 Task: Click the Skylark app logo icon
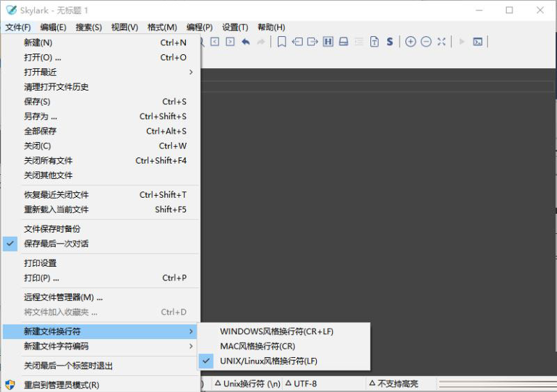[11, 10]
